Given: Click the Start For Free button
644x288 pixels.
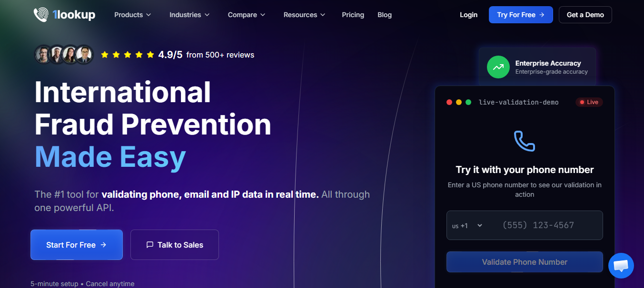Looking at the screenshot, I should point(77,245).
